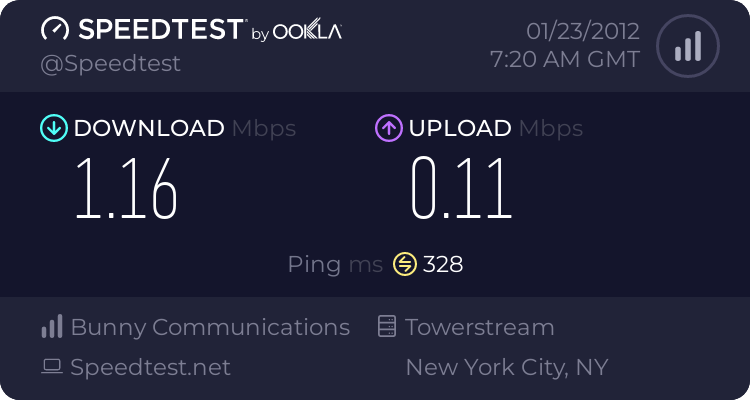Click the cyan download arrow icon
750x400 pixels.
53,128
